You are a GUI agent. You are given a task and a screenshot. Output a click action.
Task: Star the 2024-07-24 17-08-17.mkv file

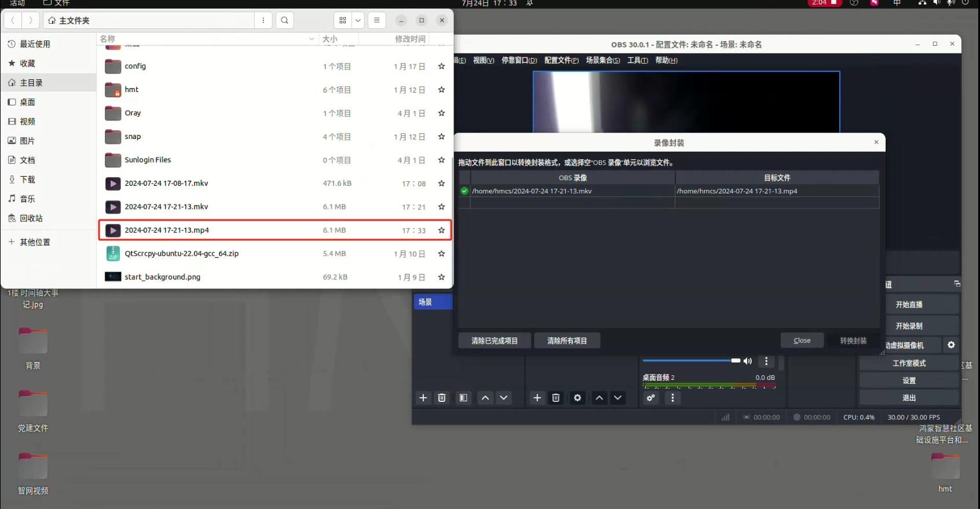441,184
